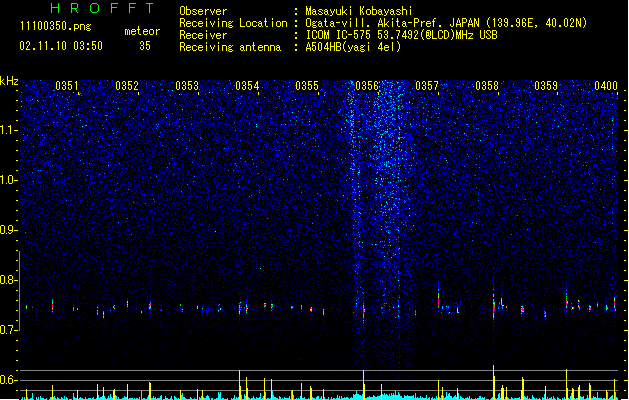Click the 0356 time marker
This screenshot has width=629, height=400.
(367, 86)
